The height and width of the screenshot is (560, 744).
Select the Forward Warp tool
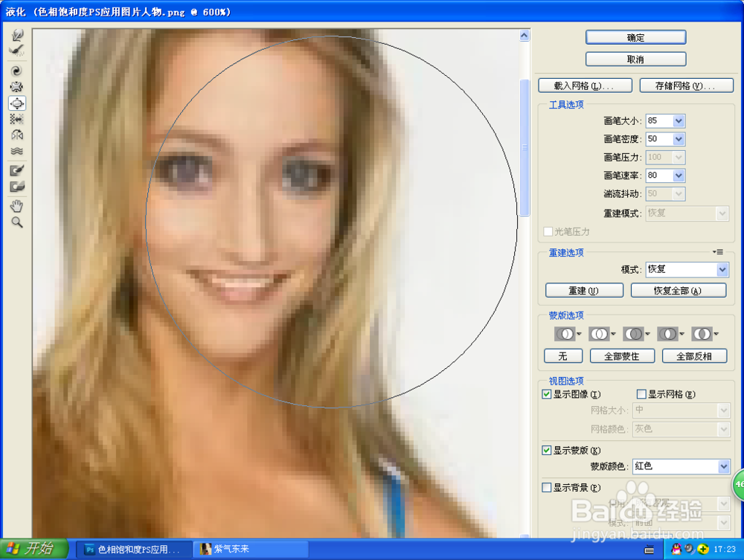(x=17, y=35)
